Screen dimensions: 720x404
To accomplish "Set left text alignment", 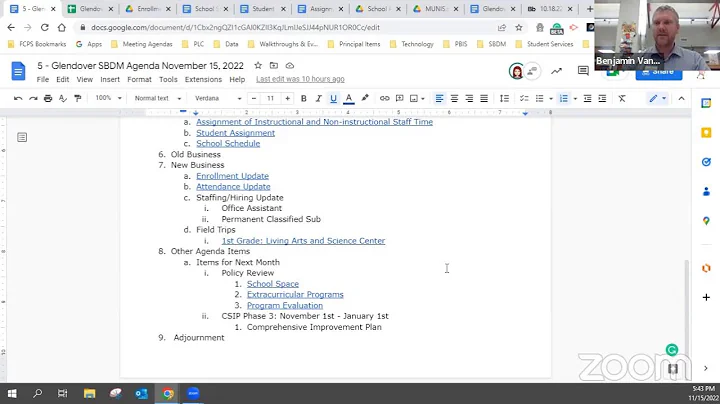I will [x=439, y=98].
